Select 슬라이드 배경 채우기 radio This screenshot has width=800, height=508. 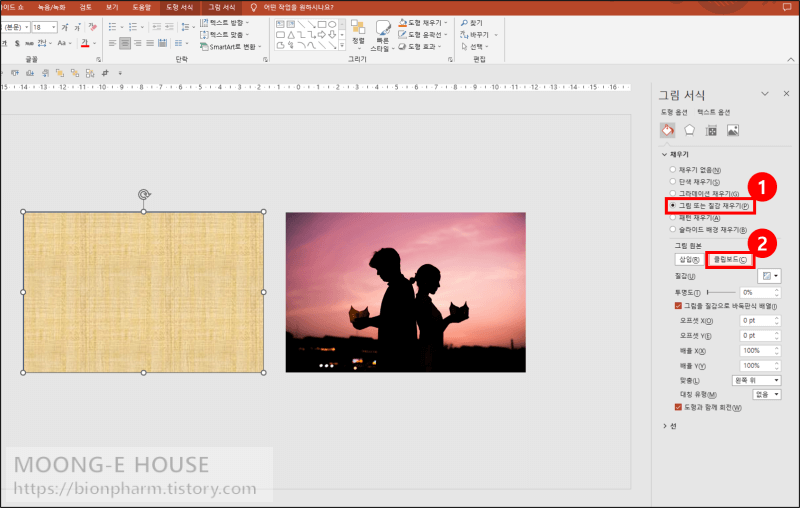point(672,229)
